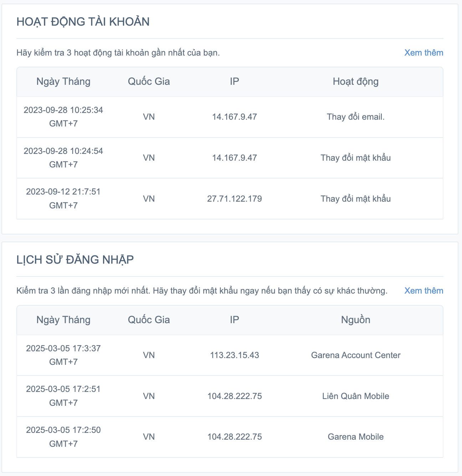Click 'Quốc Gia' header in login history table
The height and width of the screenshot is (476, 462).
(x=149, y=320)
